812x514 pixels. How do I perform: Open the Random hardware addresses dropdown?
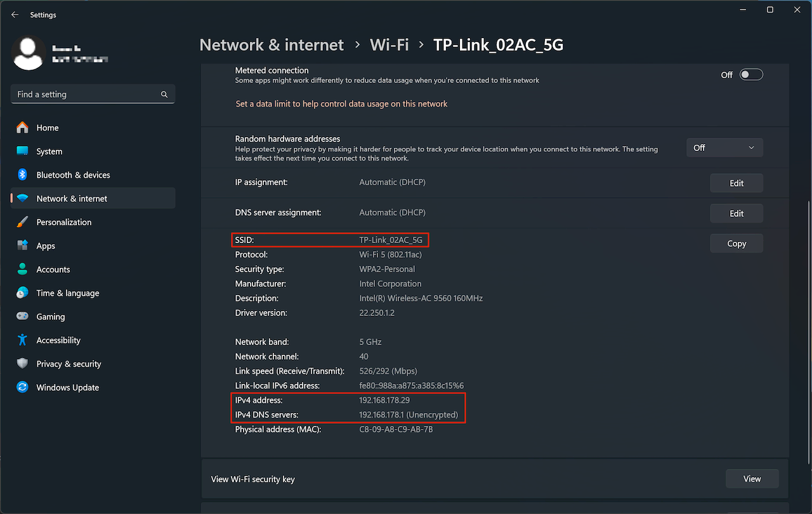coord(724,147)
